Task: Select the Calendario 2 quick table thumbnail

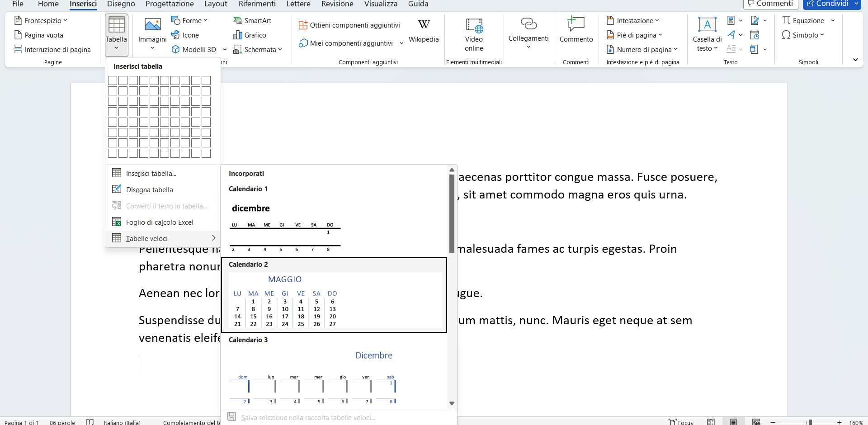Action: pyautogui.click(x=334, y=299)
